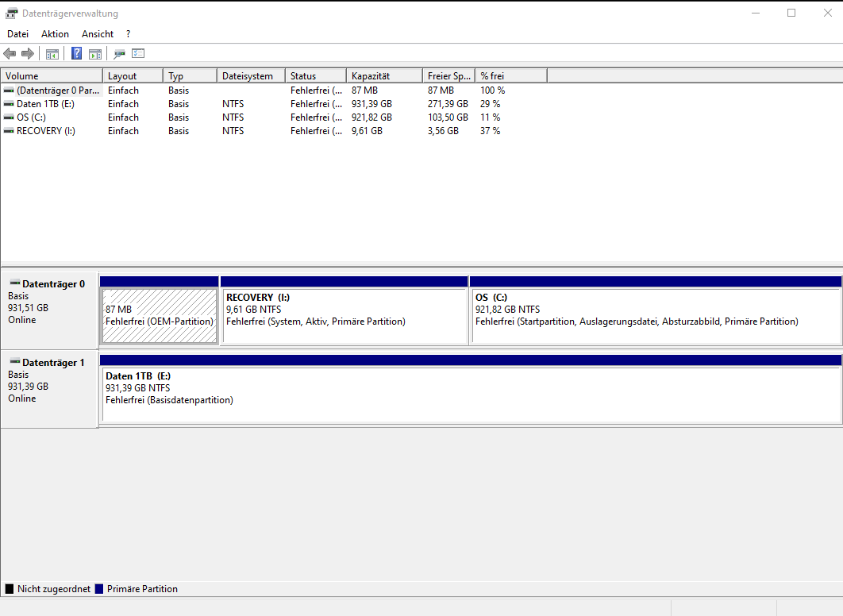Sort by the Status column header

click(316, 75)
